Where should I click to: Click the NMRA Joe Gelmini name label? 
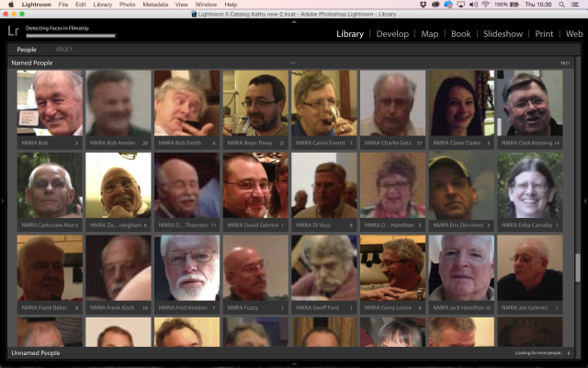pos(525,307)
